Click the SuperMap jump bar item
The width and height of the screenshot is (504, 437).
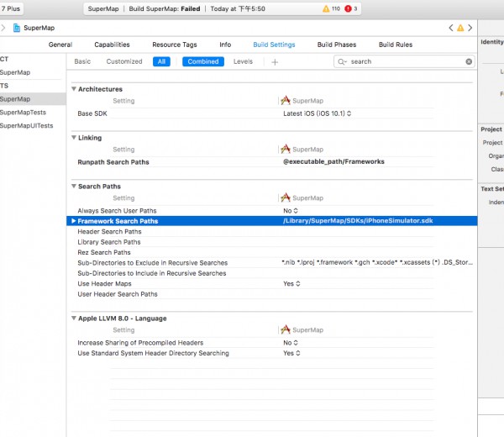[39, 28]
